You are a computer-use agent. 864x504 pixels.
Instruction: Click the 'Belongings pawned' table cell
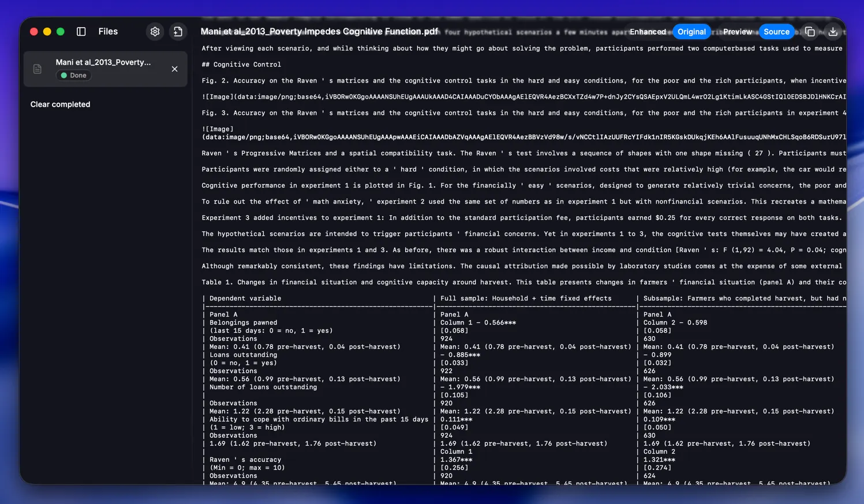243,323
